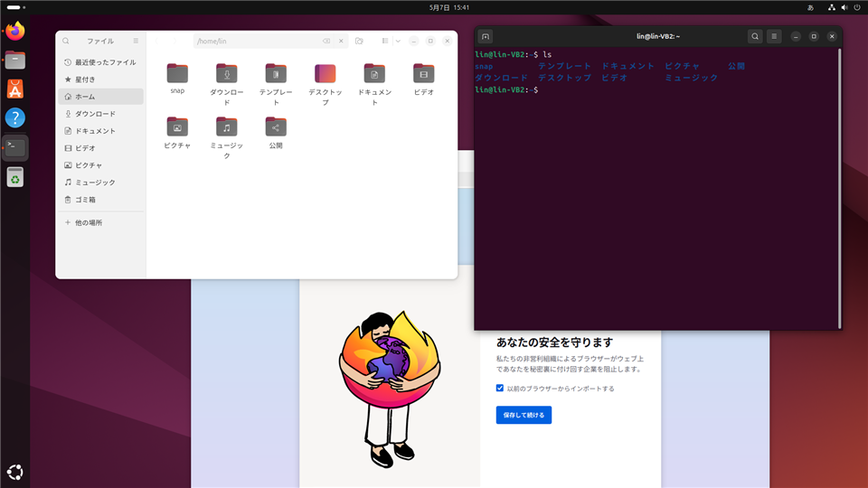Open ゴミ箱 in the sidebar
The height and width of the screenshot is (488, 868).
[100, 200]
